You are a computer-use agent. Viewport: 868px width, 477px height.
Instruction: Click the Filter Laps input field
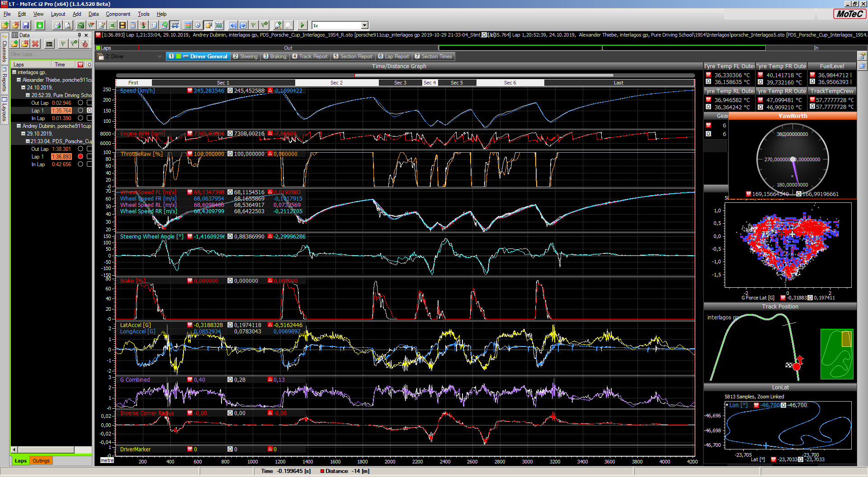[51, 54]
